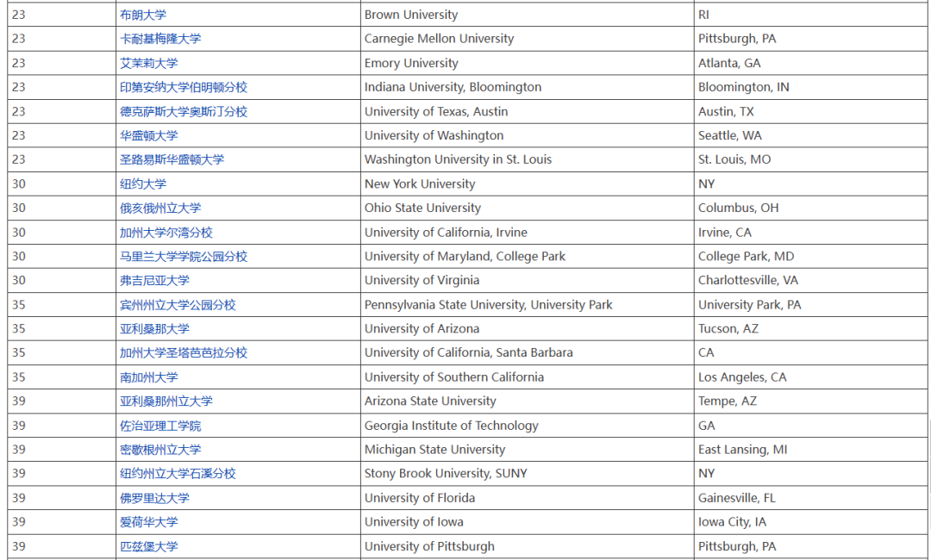Click Washington University in St. Louis text
Screen dimensions: 931x560
(x=458, y=159)
